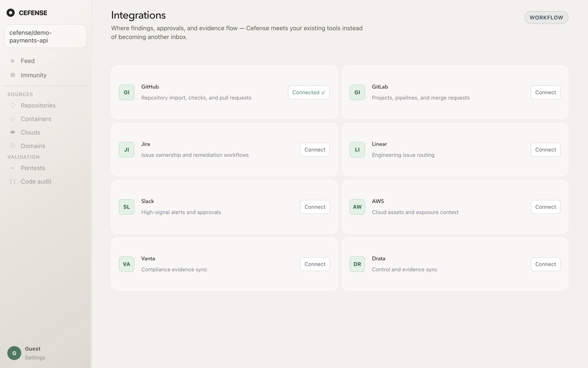
Task: Click the Guest avatar circle
Action: 14,353
